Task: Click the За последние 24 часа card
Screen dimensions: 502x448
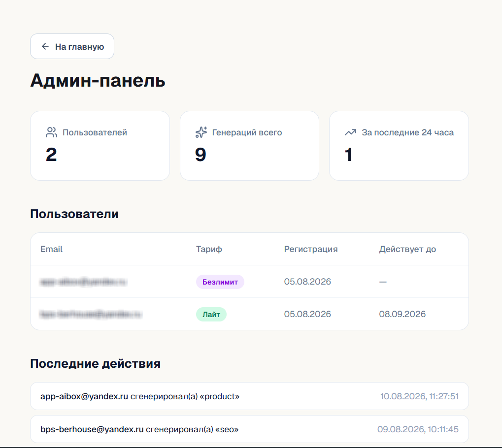Action: tap(399, 146)
